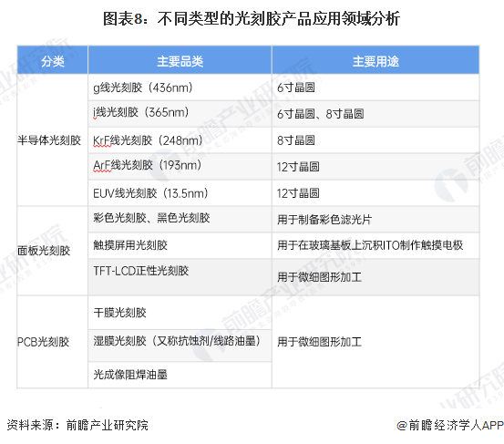Select the g线光刻胶 (436nm) cell
504x444 pixels.
180,88
